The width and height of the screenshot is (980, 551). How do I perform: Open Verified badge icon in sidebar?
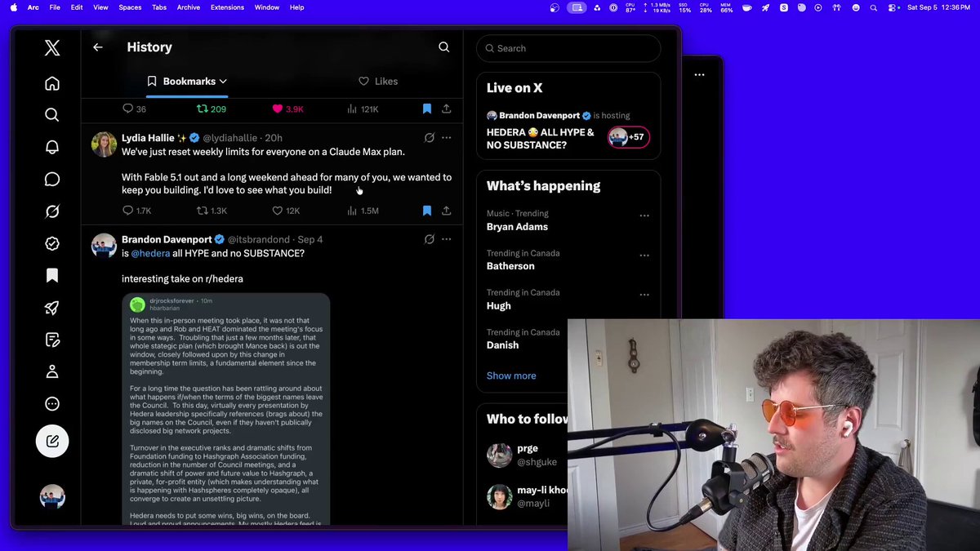point(52,243)
